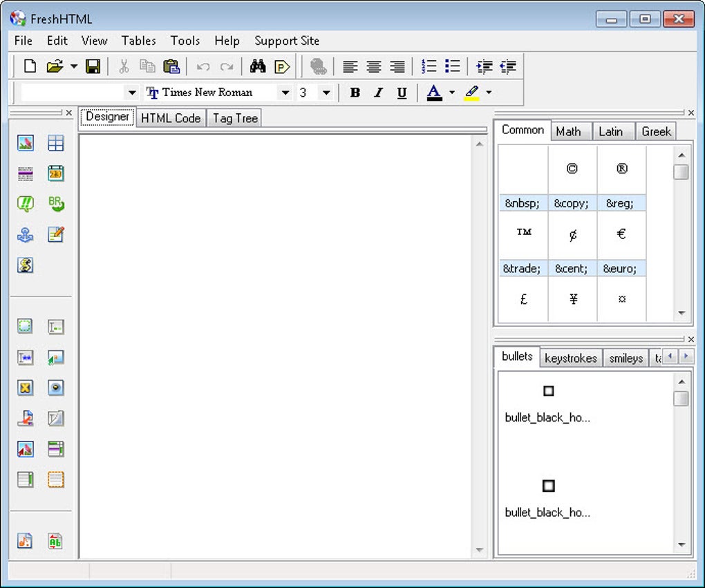
Task: Open the smileys tab
Action: pyautogui.click(x=626, y=359)
